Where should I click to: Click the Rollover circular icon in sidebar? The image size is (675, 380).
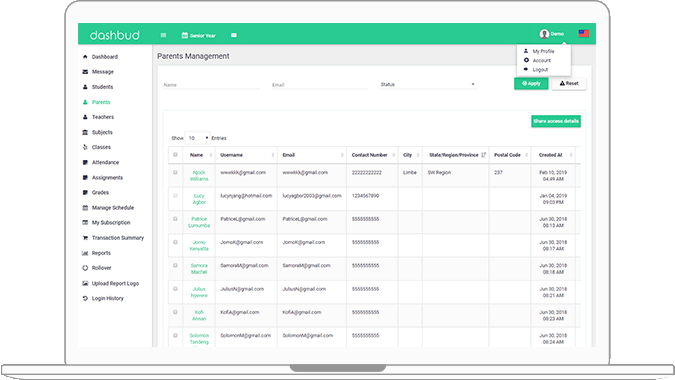click(85, 268)
